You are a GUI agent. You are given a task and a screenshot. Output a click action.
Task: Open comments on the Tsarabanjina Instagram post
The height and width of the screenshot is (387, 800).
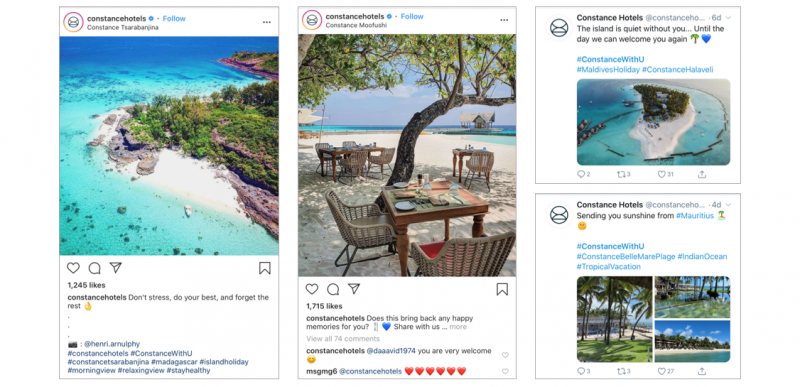(94, 268)
